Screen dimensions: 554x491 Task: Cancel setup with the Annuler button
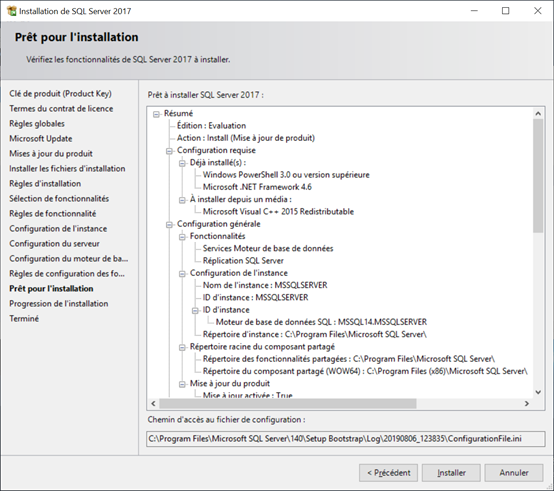[x=514, y=473]
